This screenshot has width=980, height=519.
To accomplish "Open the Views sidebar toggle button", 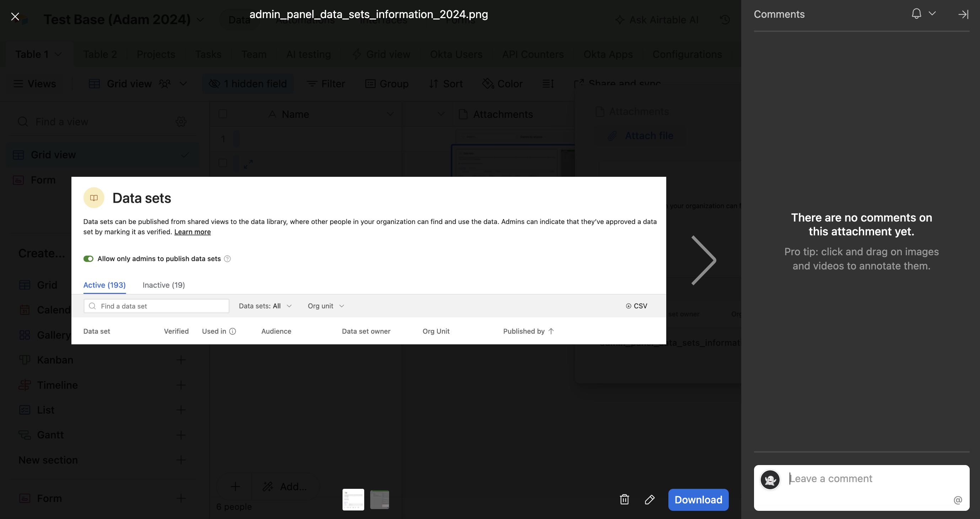I will [x=34, y=83].
